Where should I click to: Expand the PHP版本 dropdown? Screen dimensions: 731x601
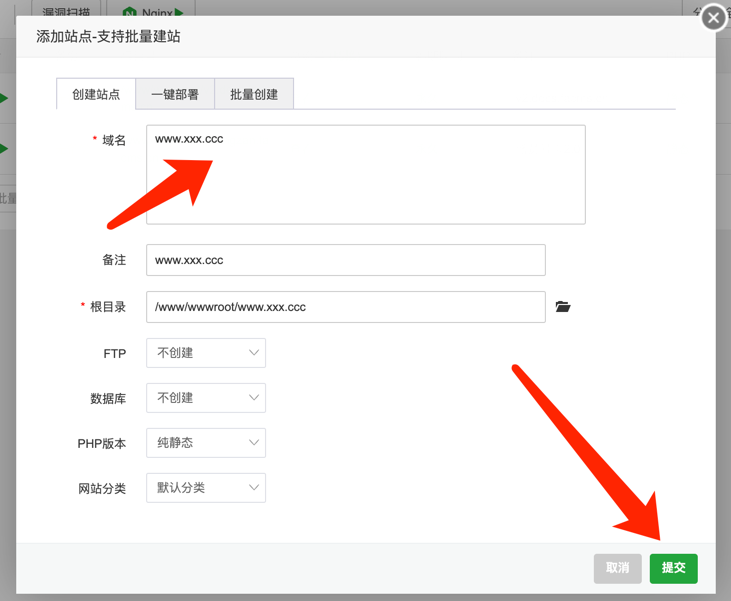coord(206,442)
